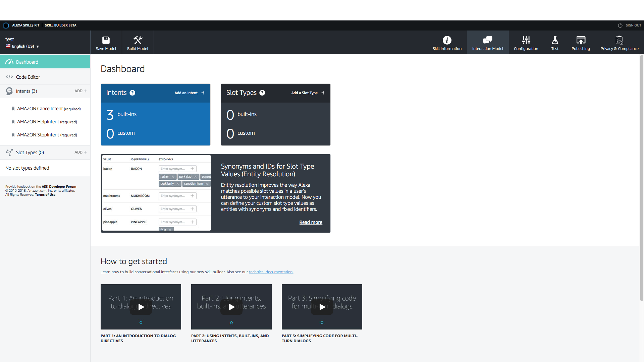Click ADD next to Slot Types section
The width and height of the screenshot is (644, 362).
pos(80,152)
